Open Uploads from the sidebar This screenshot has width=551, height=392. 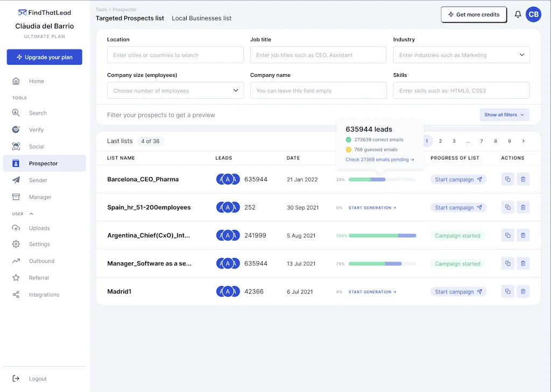pyautogui.click(x=39, y=227)
